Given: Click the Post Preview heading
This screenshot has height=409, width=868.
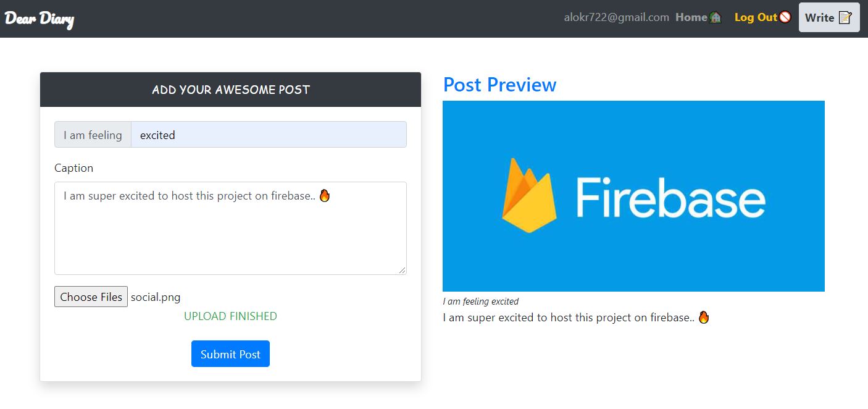Looking at the screenshot, I should [x=499, y=85].
